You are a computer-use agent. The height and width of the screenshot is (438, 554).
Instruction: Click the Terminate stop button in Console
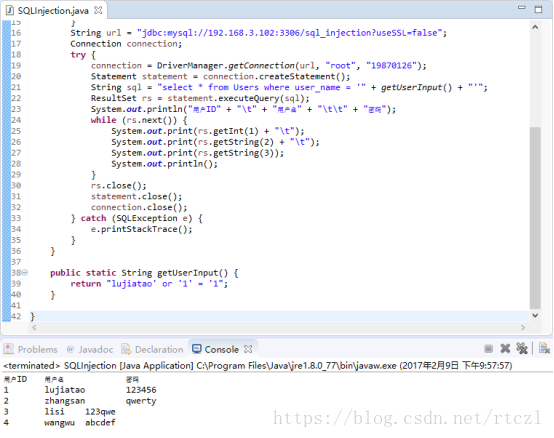point(488,349)
